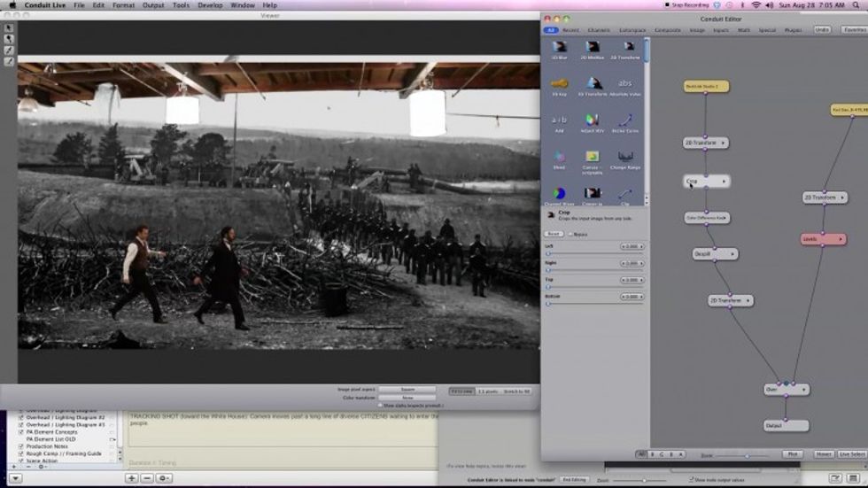Toggle checkbox for Overhead / Lighting Diagram #2
This screenshot has width=868, height=488.
(x=21, y=418)
